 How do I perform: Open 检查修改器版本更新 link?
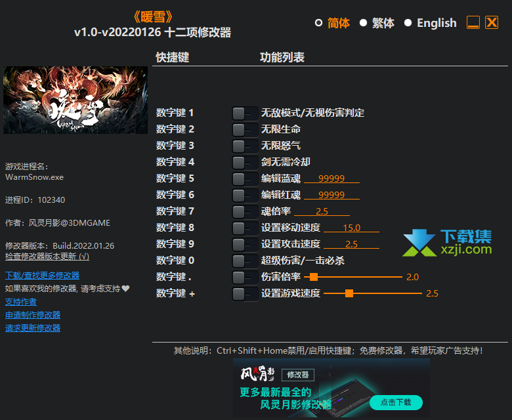[47, 257]
